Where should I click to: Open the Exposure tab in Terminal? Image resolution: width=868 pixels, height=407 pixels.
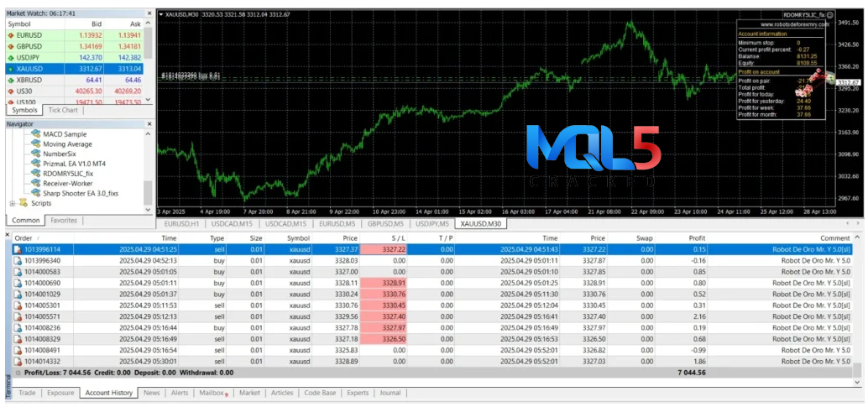(x=60, y=393)
